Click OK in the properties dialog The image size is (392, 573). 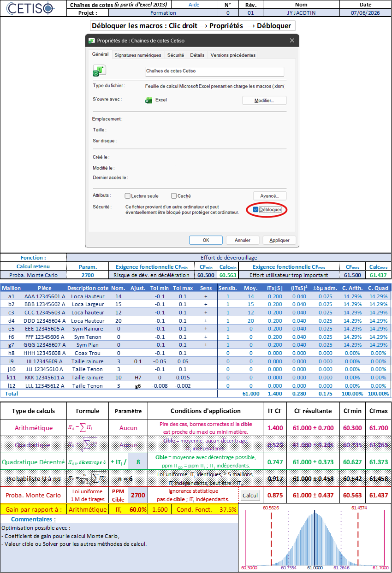tap(206, 240)
